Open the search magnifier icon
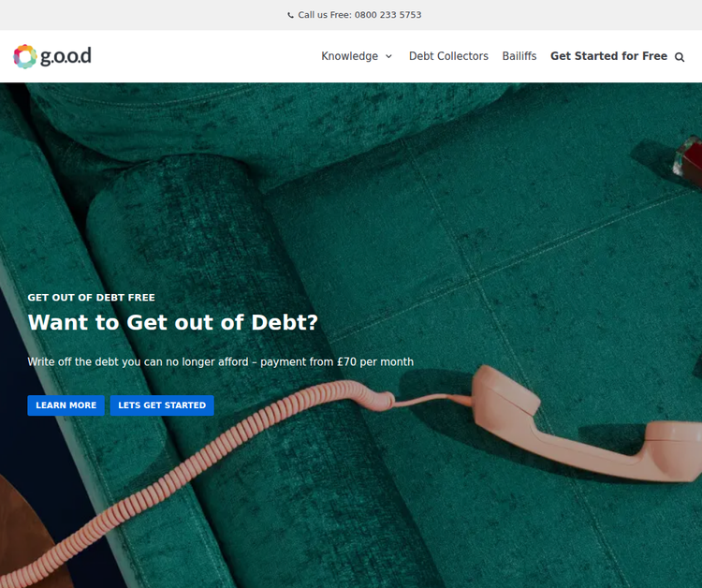 [680, 57]
